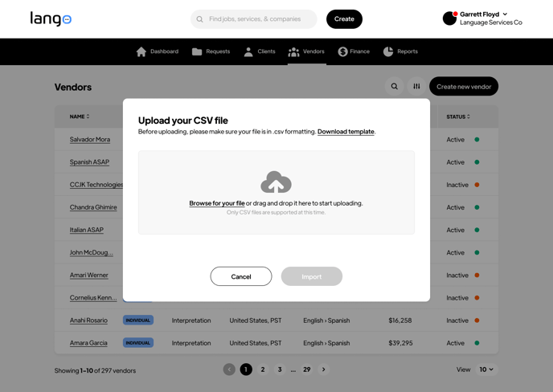This screenshot has width=553, height=392.
Task: Open Salvador Mora vendor link
Action: point(90,140)
